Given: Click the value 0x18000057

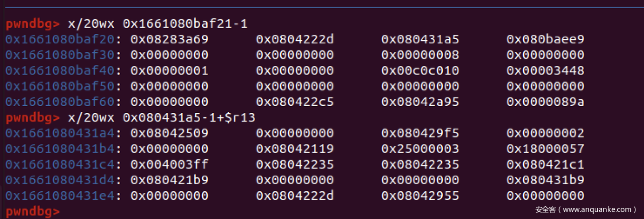Looking at the screenshot, I should [x=545, y=149].
